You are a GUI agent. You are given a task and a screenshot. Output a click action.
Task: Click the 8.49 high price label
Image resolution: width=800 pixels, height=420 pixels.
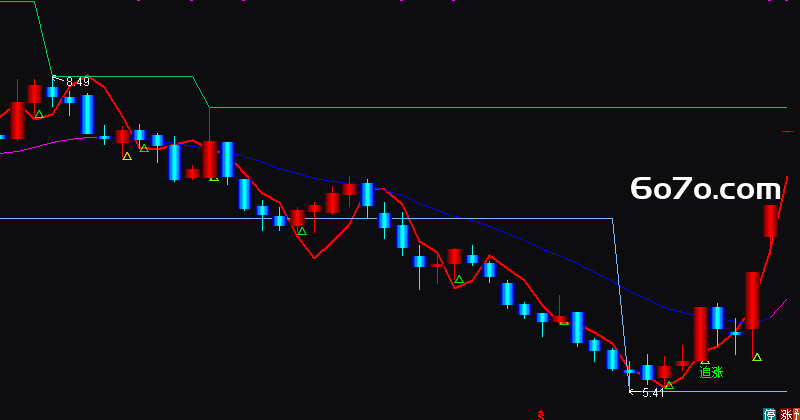pyautogui.click(x=78, y=82)
